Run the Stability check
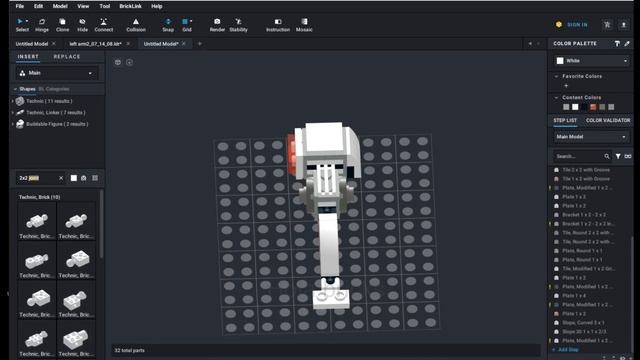The width and height of the screenshot is (640, 360). [x=238, y=25]
